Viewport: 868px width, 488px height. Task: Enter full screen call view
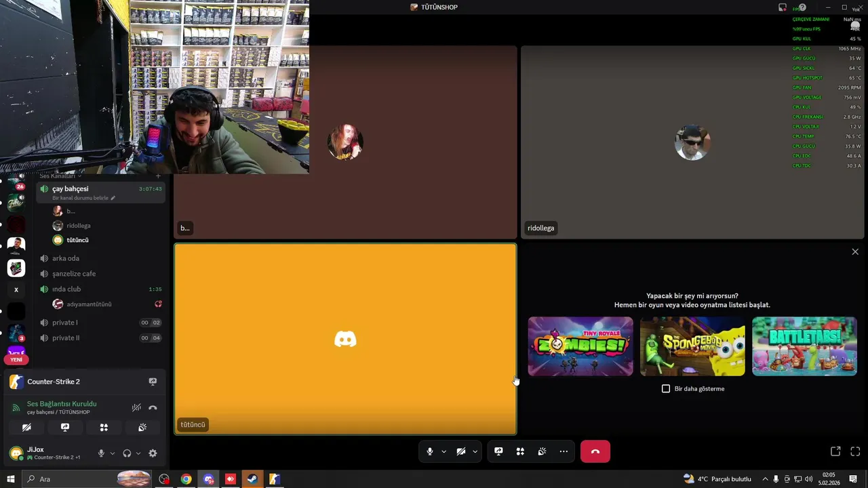click(x=855, y=451)
